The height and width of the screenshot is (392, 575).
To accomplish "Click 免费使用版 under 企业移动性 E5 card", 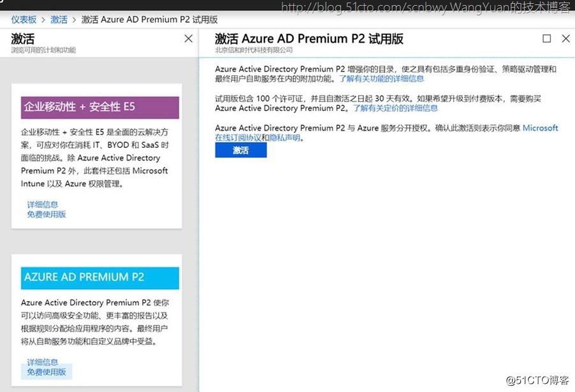I will [x=47, y=214].
